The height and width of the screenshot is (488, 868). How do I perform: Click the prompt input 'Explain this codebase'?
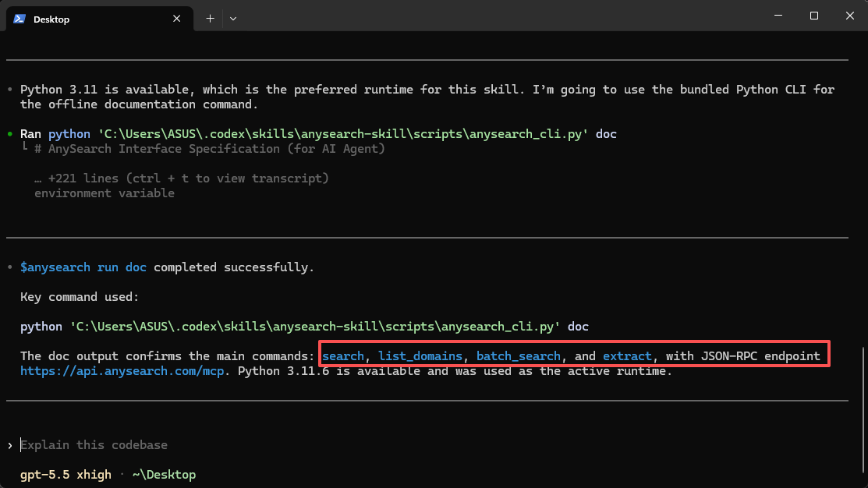coord(94,445)
